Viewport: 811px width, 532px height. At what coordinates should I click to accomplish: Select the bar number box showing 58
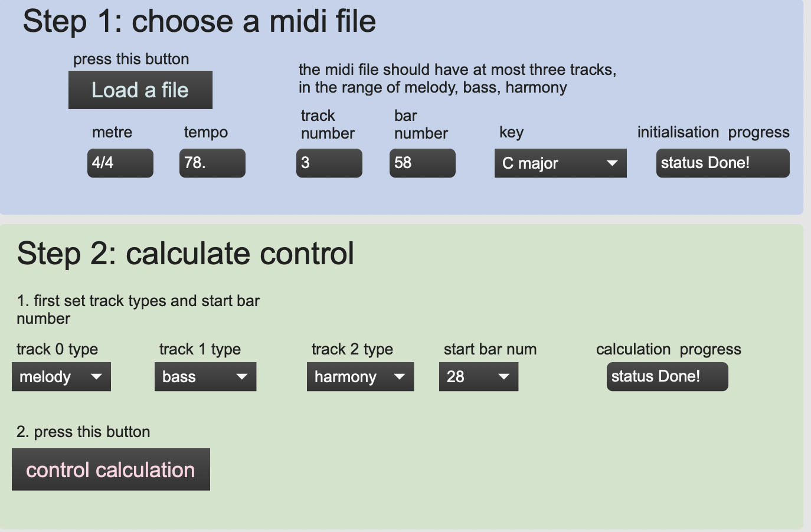(x=423, y=163)
